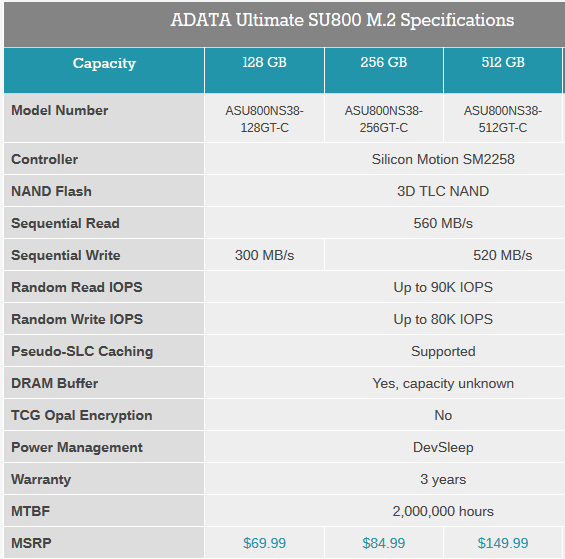Select the 520 MB/s write value

503,255
